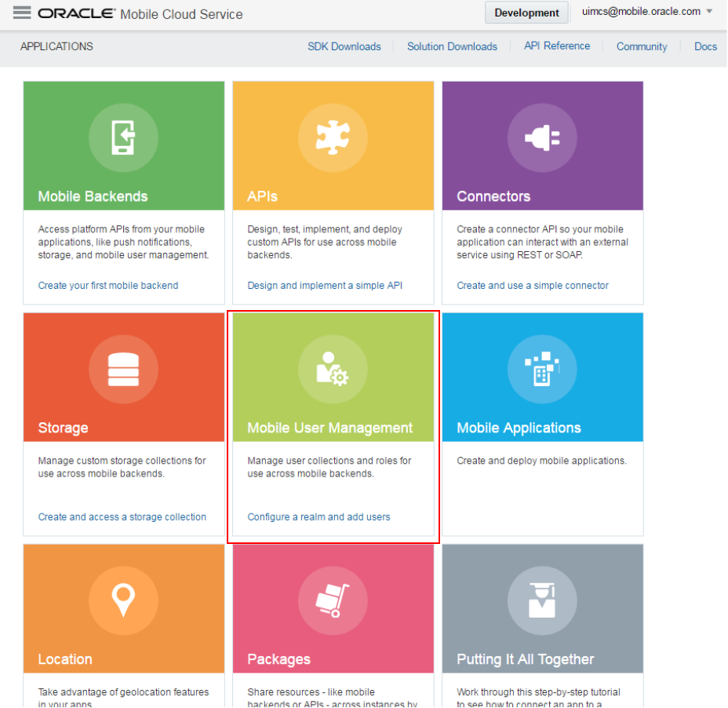728x708 pixels.
Task: Open the Location tile title
Action: click(x=65, y=659)
